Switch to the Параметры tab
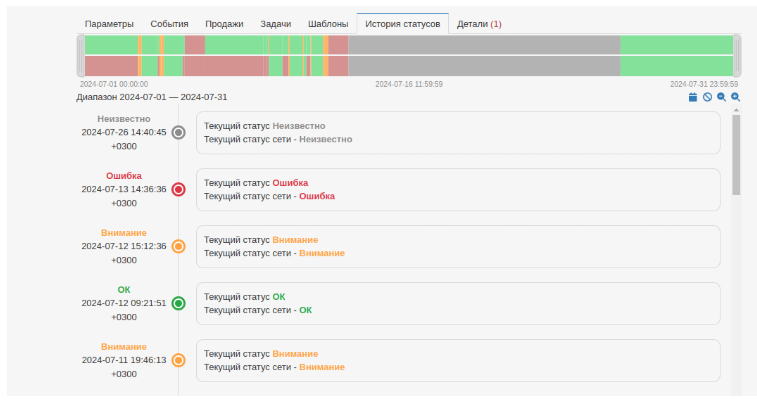 tap(109, 24)
